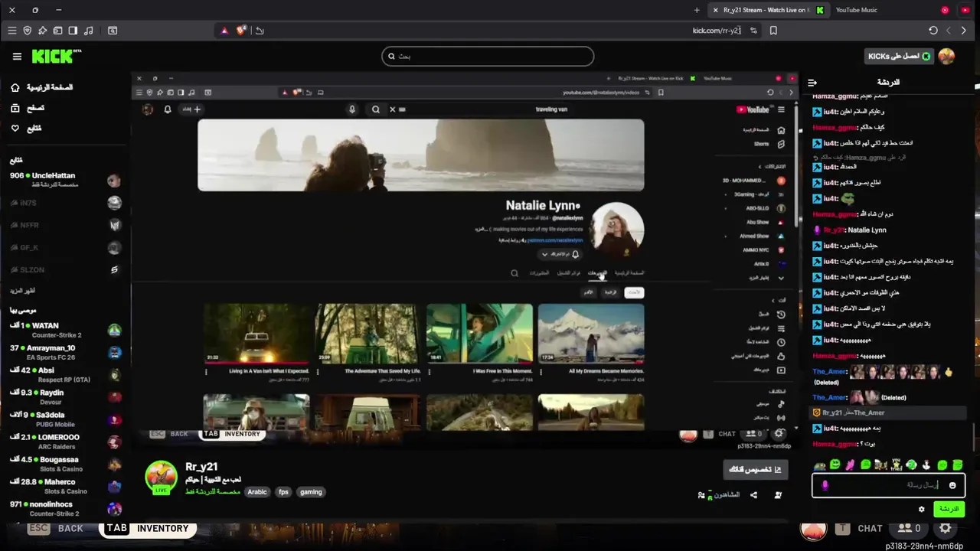The image size is (980, 551).
Task: Open Maherco Slots & Casino channel
Action: pos(65,486)
